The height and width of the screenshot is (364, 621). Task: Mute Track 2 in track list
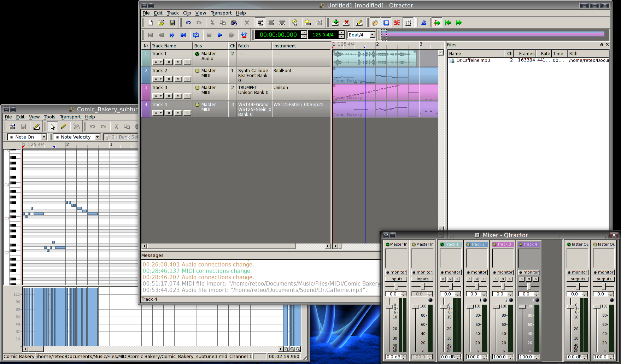(178, 79)
